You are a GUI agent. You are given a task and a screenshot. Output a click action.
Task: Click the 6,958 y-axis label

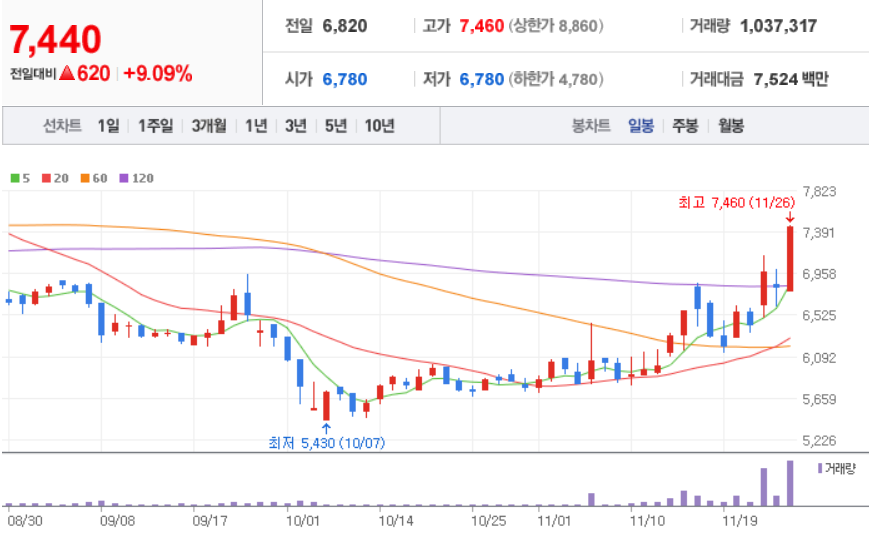(819, 274)
